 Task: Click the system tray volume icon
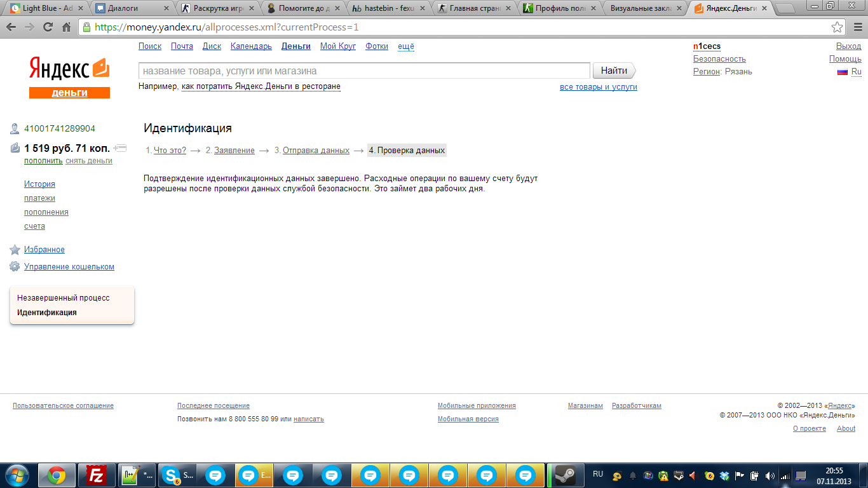point(770,475)
